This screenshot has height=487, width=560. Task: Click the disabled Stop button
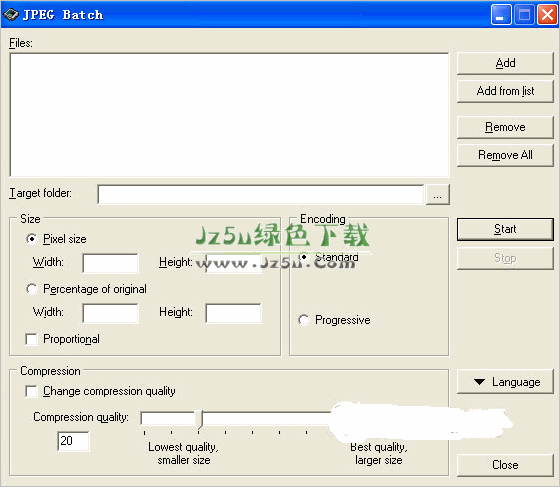pos(505,258)
